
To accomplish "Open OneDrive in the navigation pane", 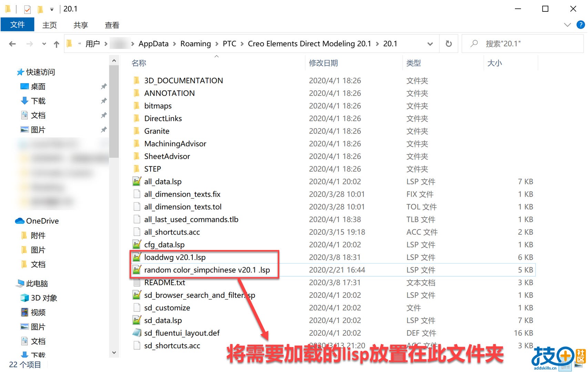I will 42,221.
